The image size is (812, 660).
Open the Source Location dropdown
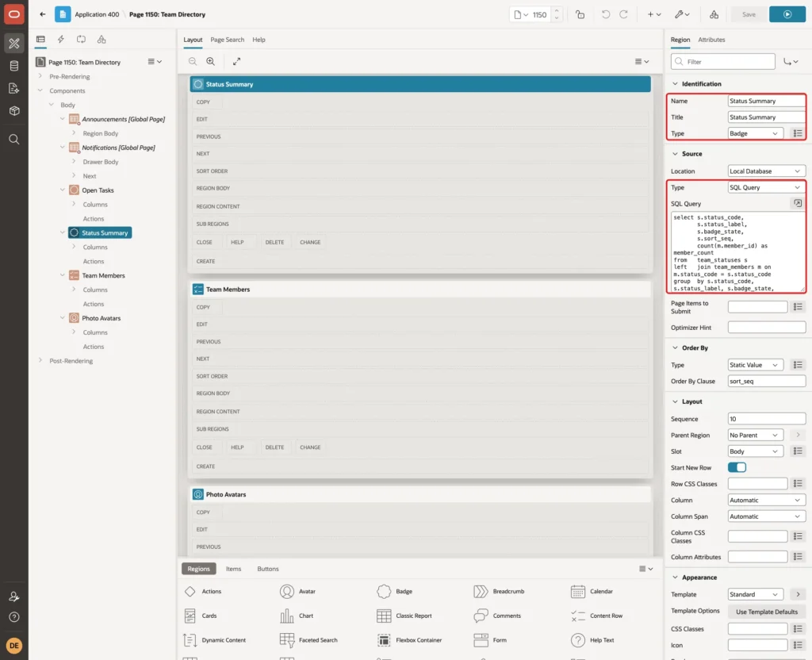(x=767, y=171)
